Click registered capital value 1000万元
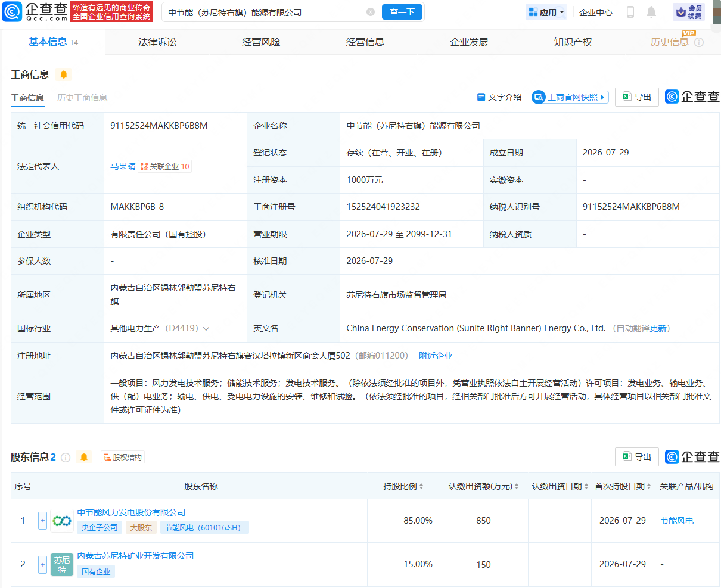Screen dimensions: 721x588 click(x=365, y=180)
